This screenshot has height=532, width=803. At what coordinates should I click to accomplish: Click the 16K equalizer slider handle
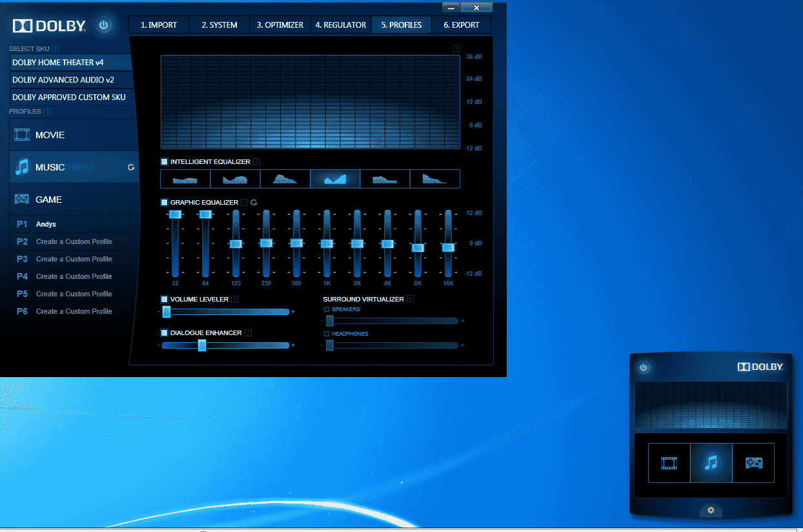[x=448, y=247]
